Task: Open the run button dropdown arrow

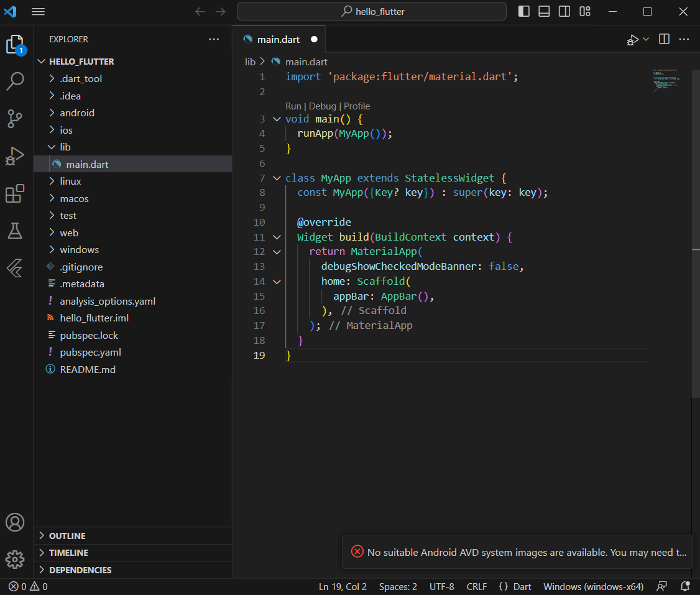Action: 646,39
